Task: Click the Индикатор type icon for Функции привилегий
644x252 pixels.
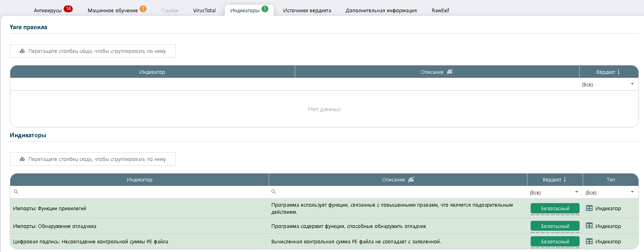Action: pos(589,208)
